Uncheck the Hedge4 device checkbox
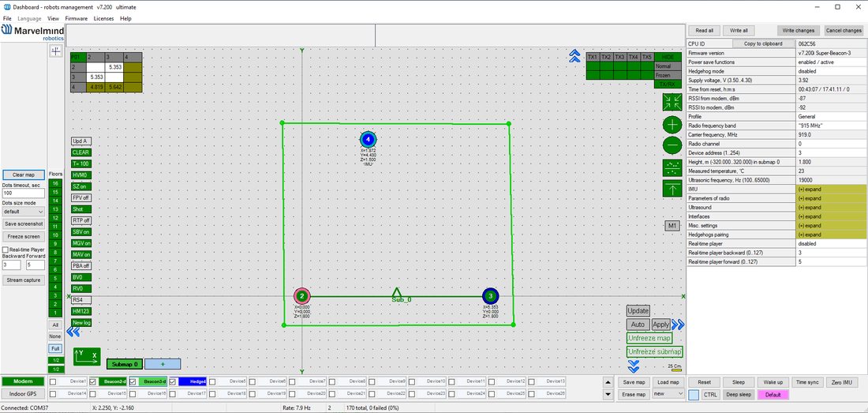868x413 pixels. pyautogui.click(x=173, y=381)
